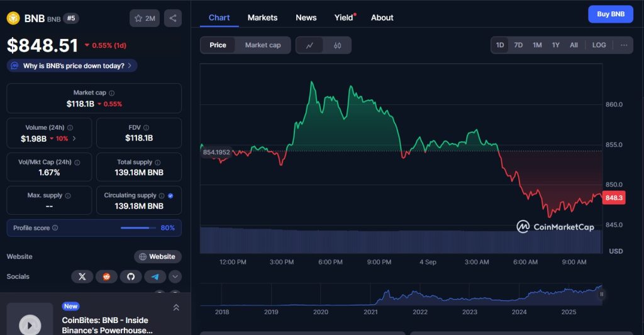This screenshot has width=644, height=335.
Task: Enable LOG scale on chart
Action: pos(599,45)
